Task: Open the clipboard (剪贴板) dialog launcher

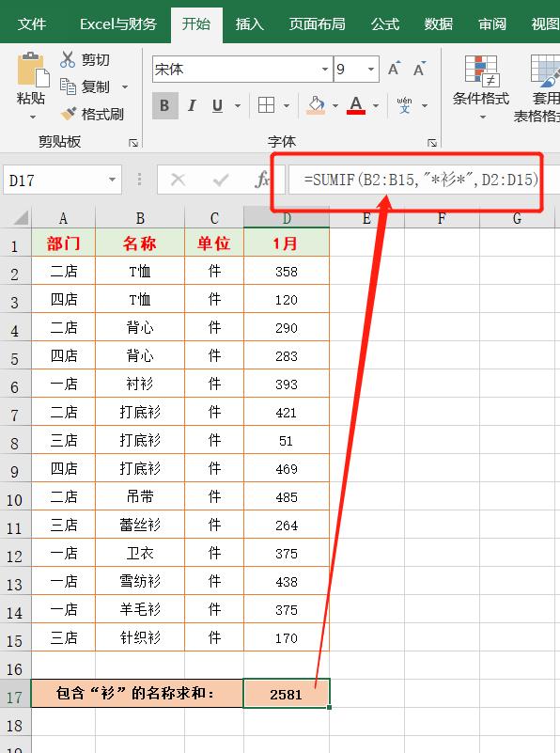Action: click(x=133, y=143)
